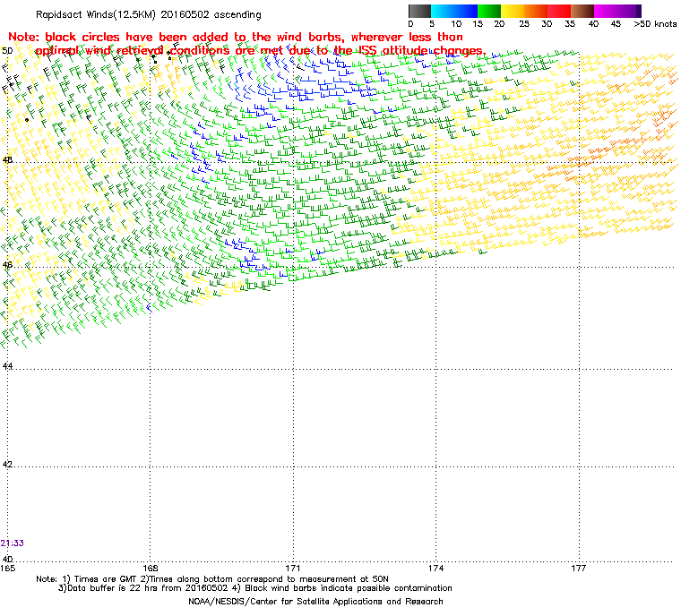Click the blue 10-15 knots legend segment

click(x=466, y=11)
